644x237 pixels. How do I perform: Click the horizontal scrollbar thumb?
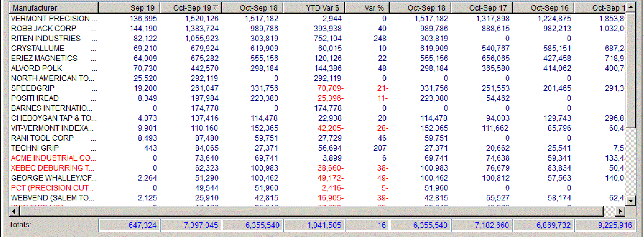312,211
